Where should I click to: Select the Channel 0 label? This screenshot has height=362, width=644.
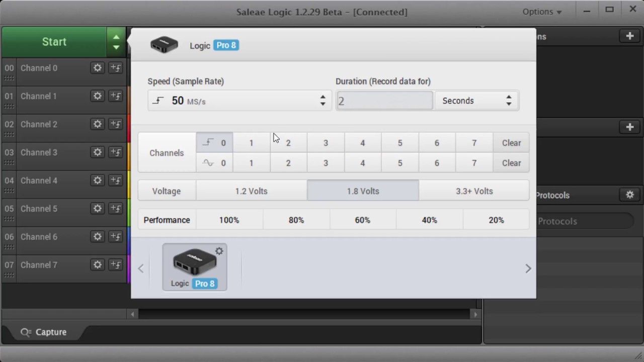pos(39,68)
